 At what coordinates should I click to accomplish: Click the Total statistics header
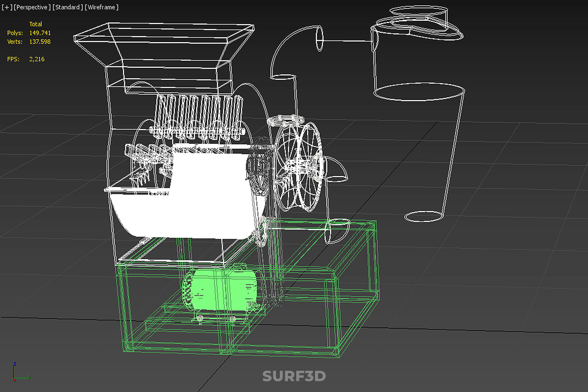(36, 24)
